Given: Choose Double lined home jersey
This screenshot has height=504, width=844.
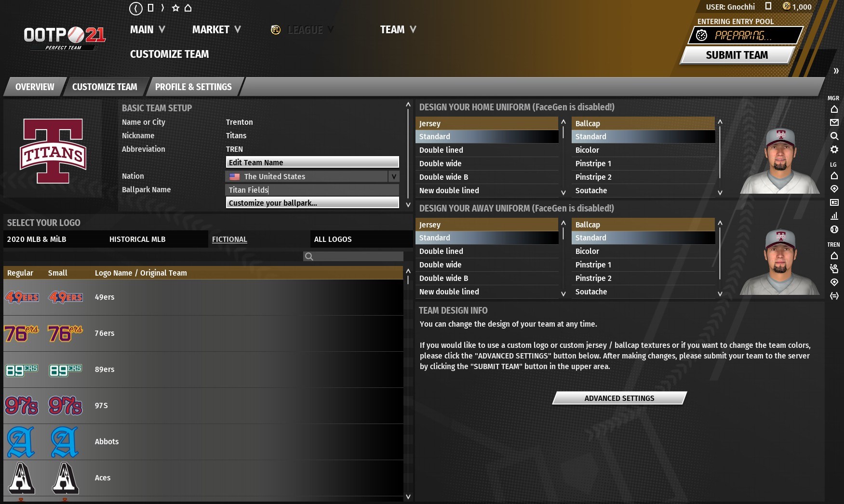Looking at the screenshot, I should [x=487, y=150].
